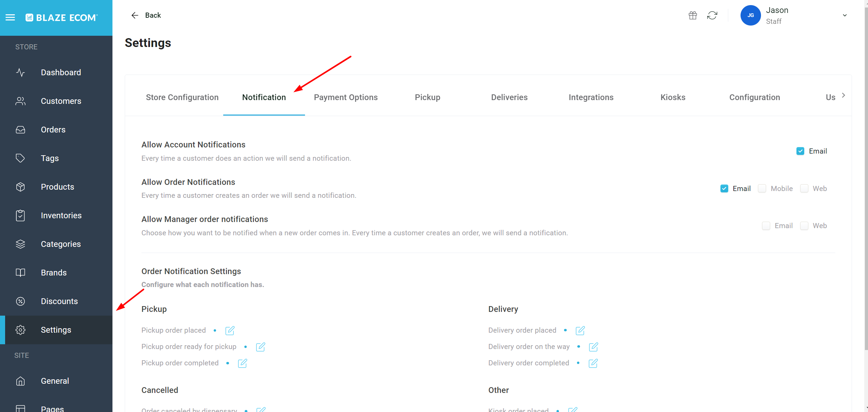Click the refresh sync icon

(712, 15)
